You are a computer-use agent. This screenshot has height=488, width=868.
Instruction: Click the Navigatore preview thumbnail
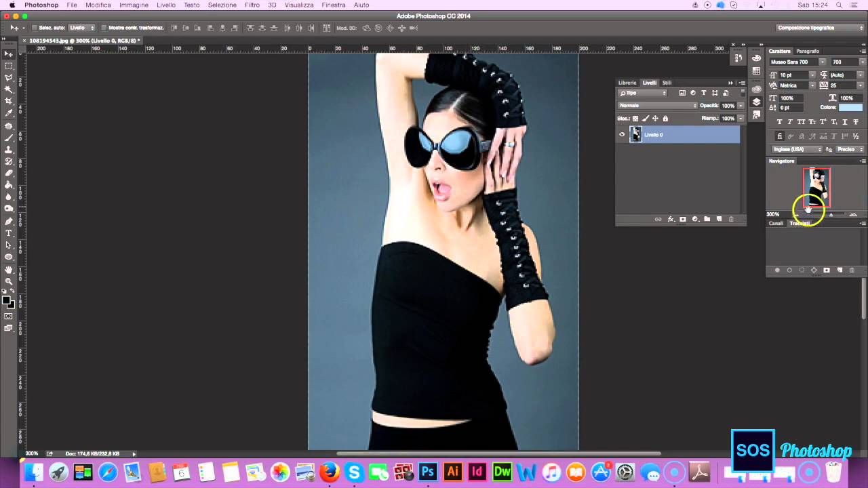816,188
